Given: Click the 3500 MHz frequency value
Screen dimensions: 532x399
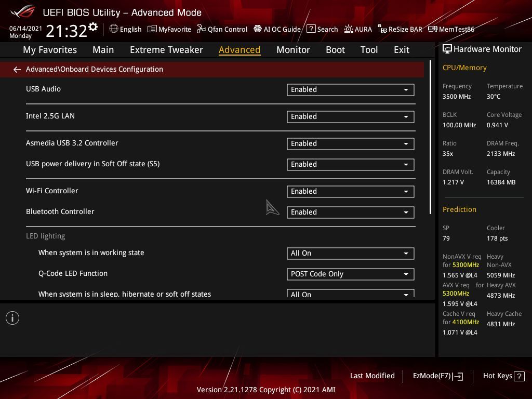Looking at the screenshot, I should click(456, 97).
